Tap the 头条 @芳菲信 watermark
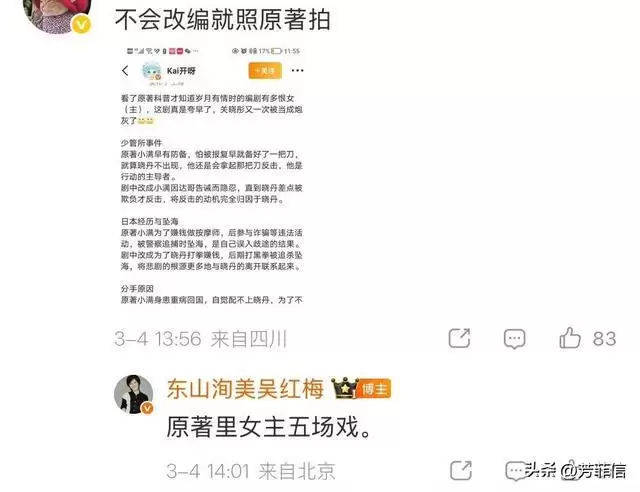 coord(576,470)
